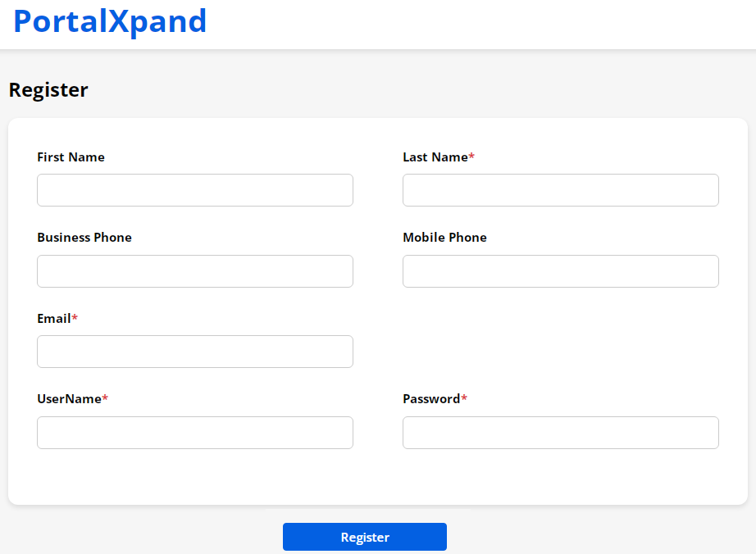Click into the UserName input field
The image size is (756, 554).
click(194, 433)
